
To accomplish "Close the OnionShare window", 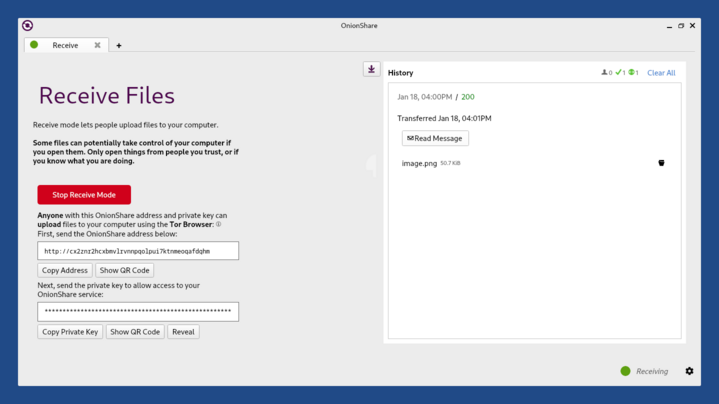I will coord(692,26).
